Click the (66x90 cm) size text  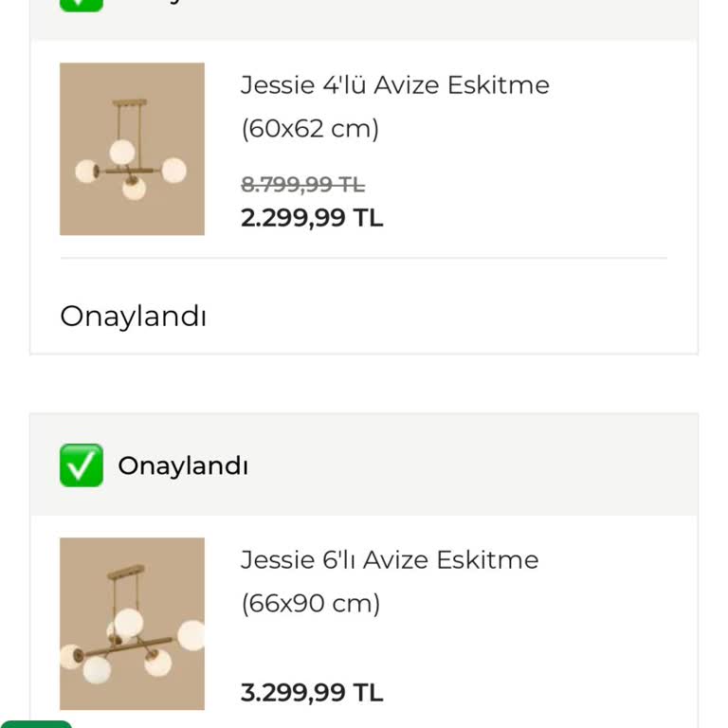[310, 603]
